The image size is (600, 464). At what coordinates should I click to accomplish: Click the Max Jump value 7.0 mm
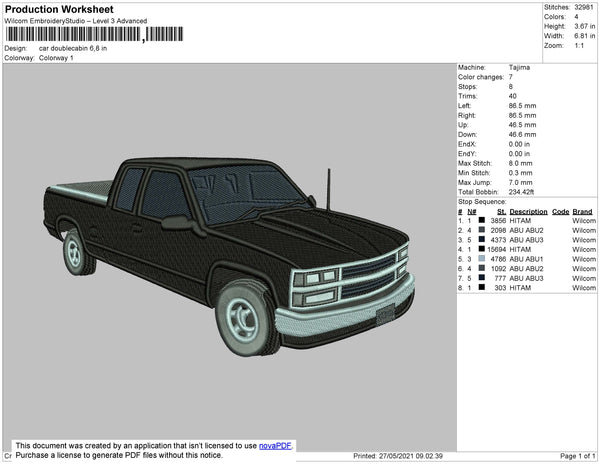click(x=520, y=182)
